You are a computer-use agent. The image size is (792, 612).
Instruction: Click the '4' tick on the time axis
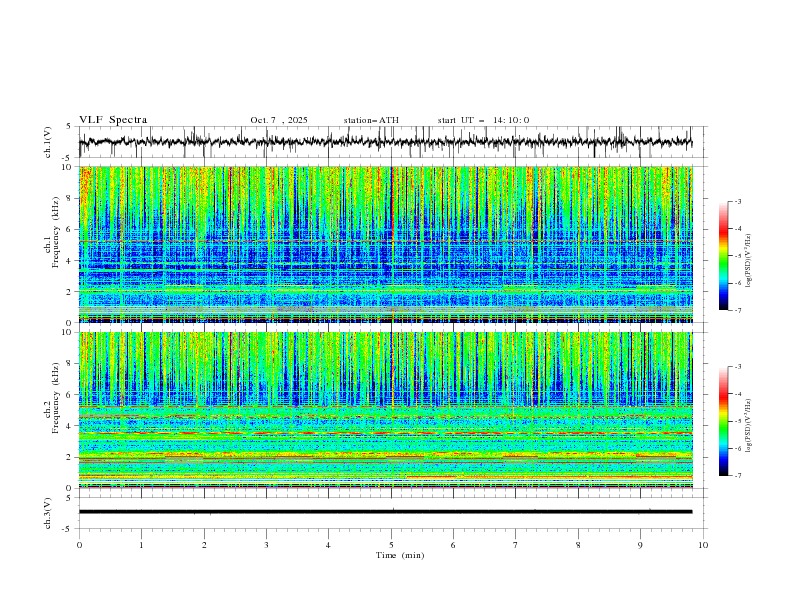click(328, 545)
